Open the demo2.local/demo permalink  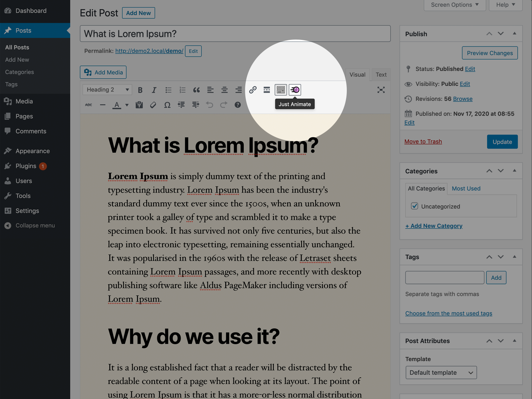pyautogui.click(x=149, y=51)
